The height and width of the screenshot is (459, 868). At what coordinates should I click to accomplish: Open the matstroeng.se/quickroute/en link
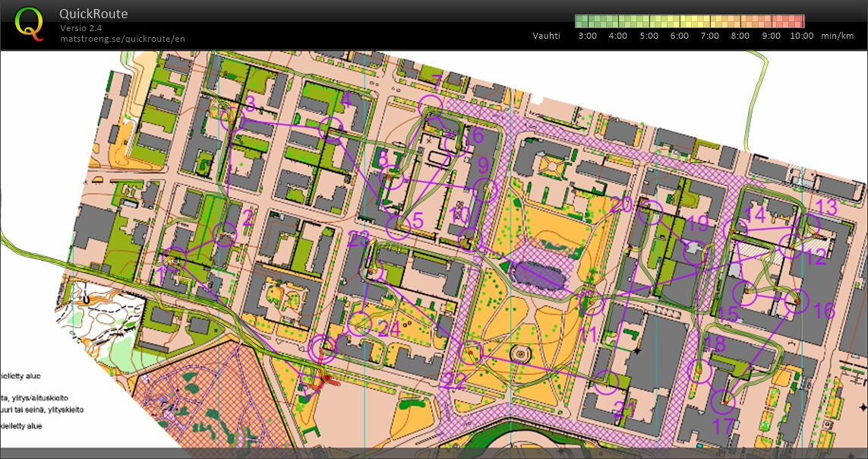point(122,39)
